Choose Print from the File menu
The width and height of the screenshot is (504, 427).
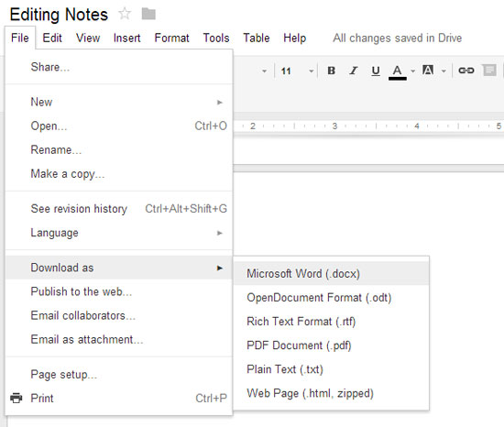tap(118, 399)
